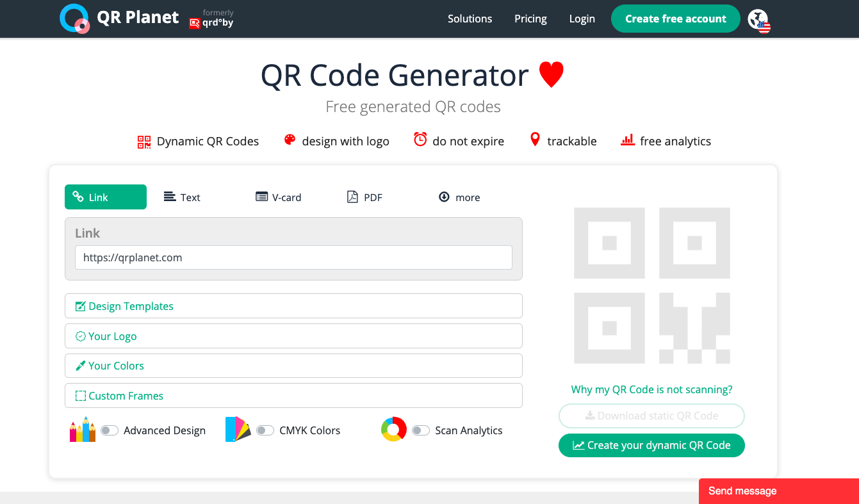Screen dimensions: 859x504
Task: Focus the Link URL input field
Action: [x=293, y=257]
